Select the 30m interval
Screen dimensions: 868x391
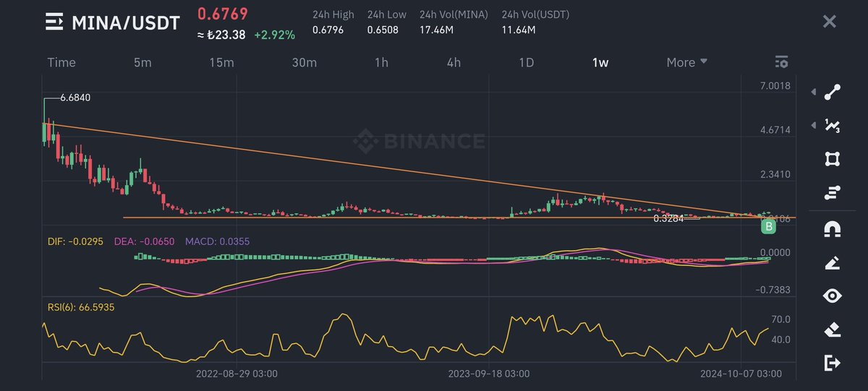pos(304,62)
